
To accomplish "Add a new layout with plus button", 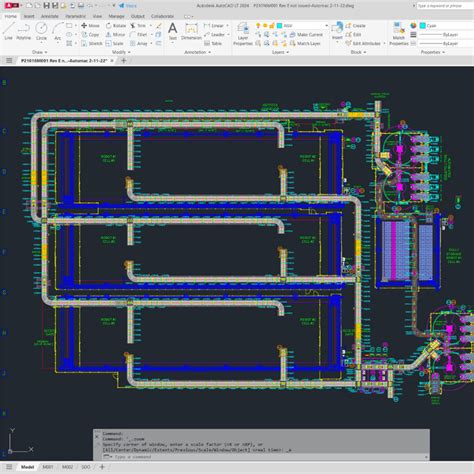I will click(x=102, y=467).
